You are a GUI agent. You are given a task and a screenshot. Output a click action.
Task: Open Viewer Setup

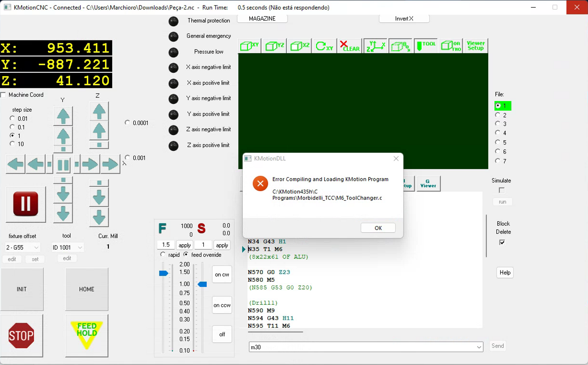click(475, 46)
